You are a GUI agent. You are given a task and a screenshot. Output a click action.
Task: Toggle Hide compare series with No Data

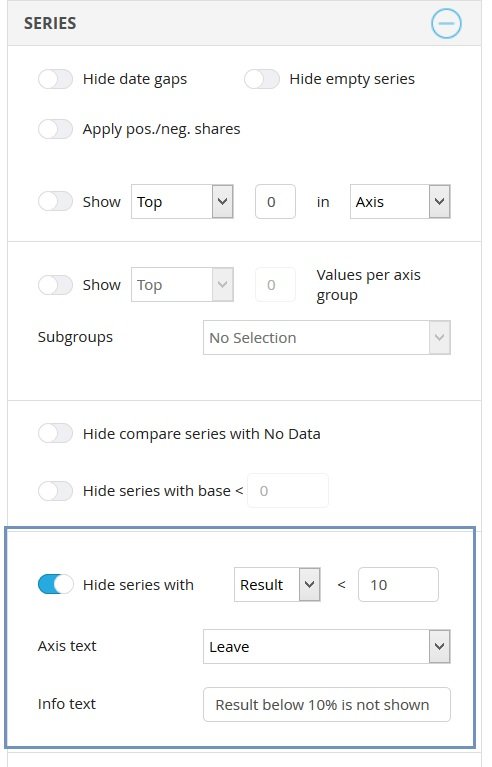click(x=56, y=433)
